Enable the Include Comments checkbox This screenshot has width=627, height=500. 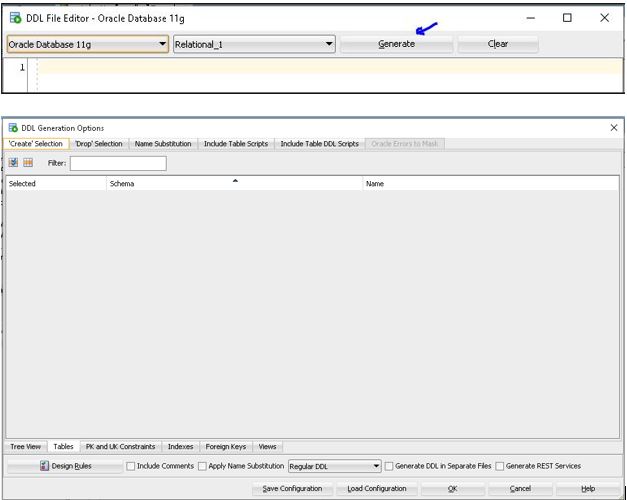click(x=131, y=466)
